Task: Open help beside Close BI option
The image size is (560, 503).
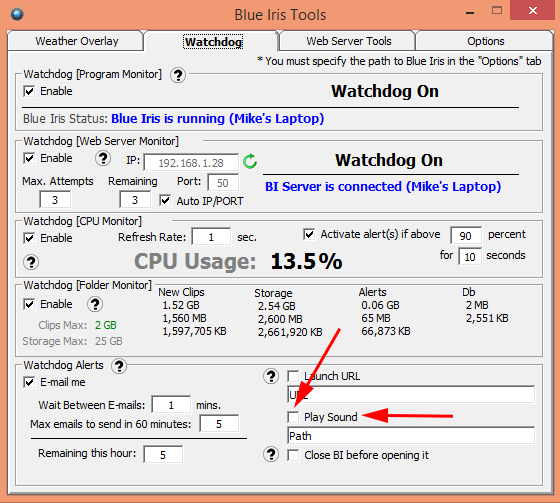Action: pos(271,454)
